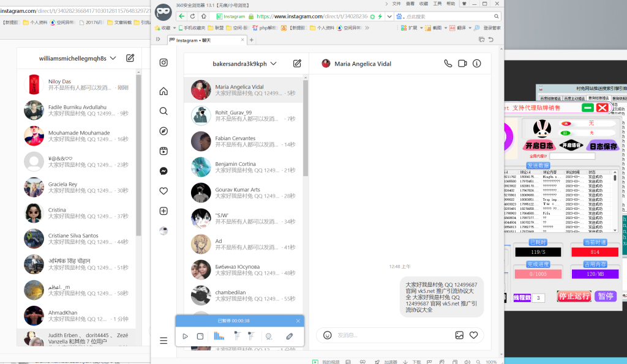Open Instagram Explore compass icon
Screen dimensions: 627x364
163,131
